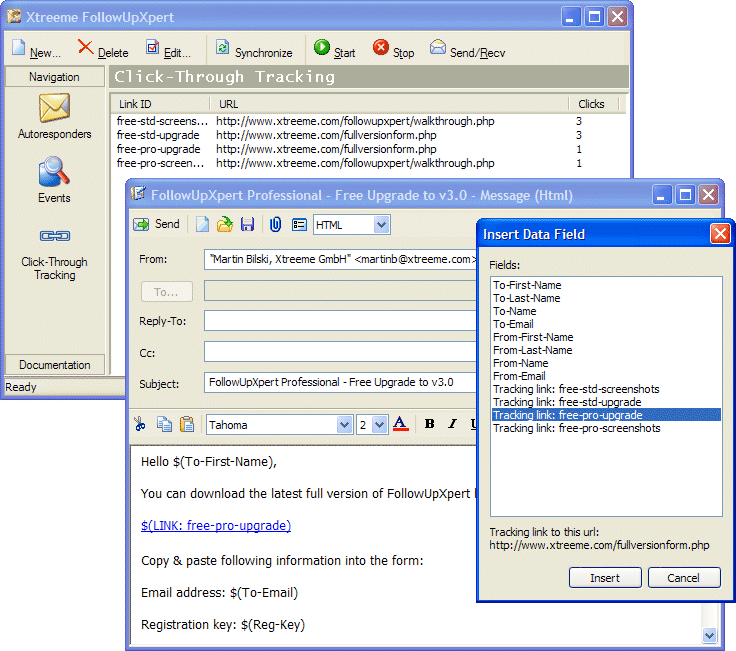This screenshot has width=736, height=651.
Task: Click the paste clipboard icon
Action: click(187, 424)
